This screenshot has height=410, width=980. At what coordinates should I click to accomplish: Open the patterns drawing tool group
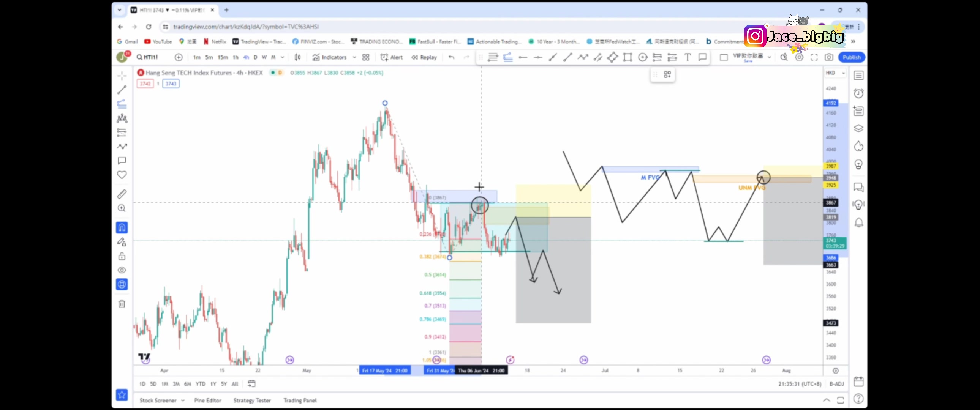(x=122, y=118)
